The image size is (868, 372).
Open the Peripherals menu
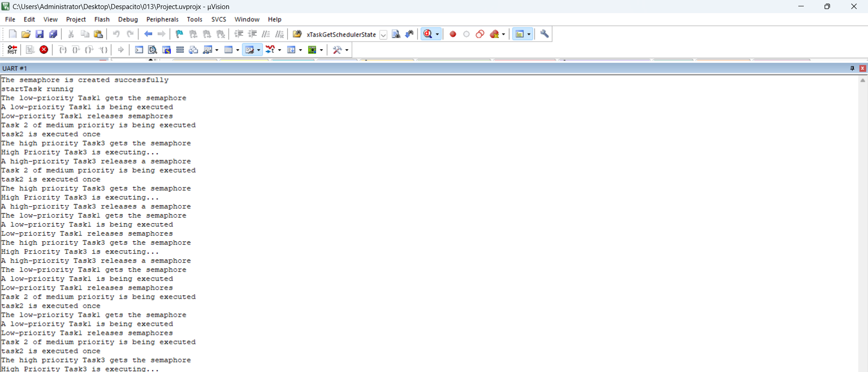(x=162, y=19)
